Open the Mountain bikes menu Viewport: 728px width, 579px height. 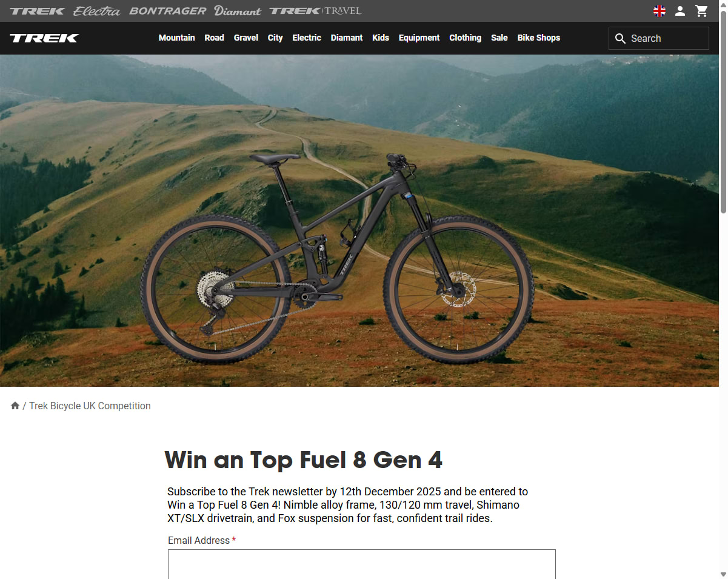click(x=176, y=38)
